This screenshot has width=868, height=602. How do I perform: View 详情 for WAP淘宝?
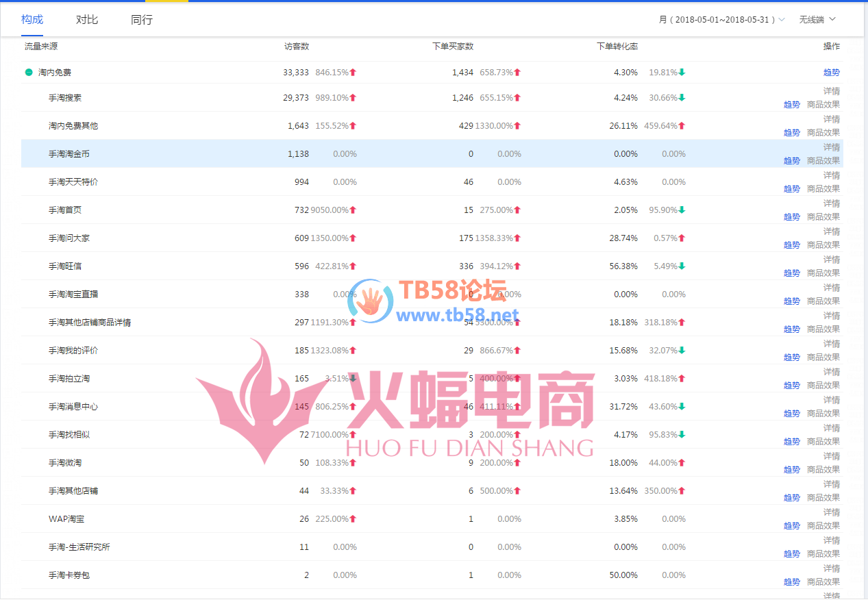click(x=832, y=512)
